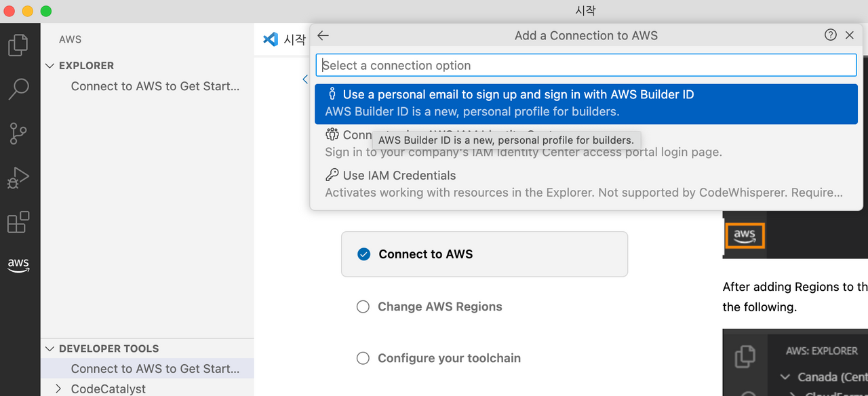Select Connect to AWS under EXPLORER
Image resolution: width=868 pixels, height=396 pixels.
pyautogui.click(x=155, y=86)
